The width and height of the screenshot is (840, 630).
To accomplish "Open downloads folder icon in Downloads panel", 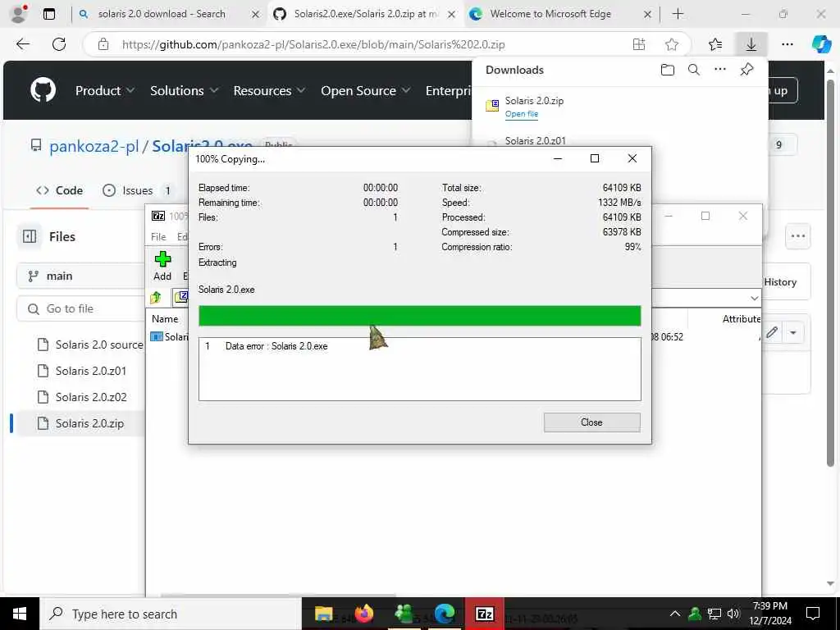I will [668, 70].
